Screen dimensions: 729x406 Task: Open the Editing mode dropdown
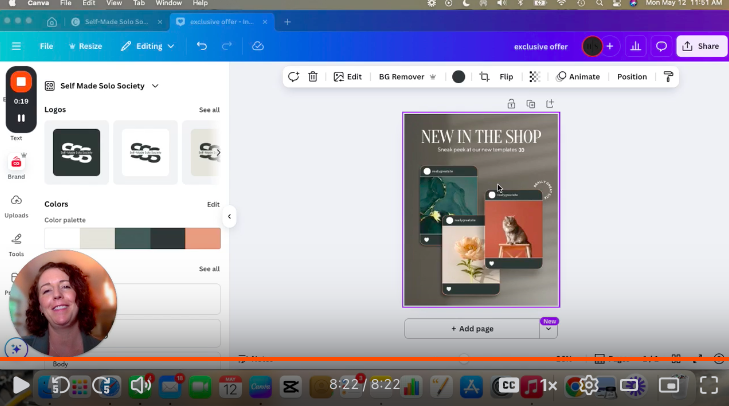(147, 46)
